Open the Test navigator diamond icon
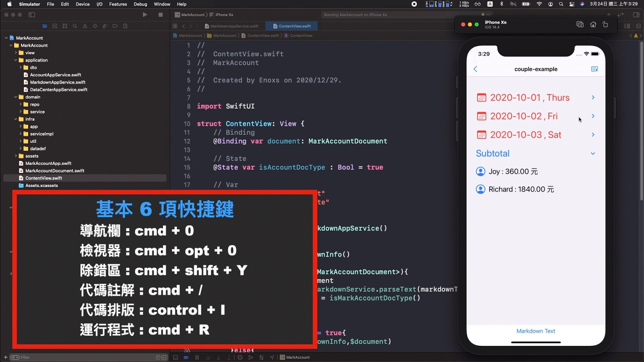 95,26
